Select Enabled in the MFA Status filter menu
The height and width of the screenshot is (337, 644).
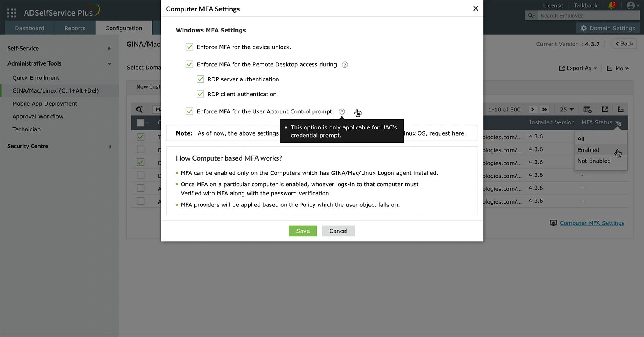[x=588, y=150]
